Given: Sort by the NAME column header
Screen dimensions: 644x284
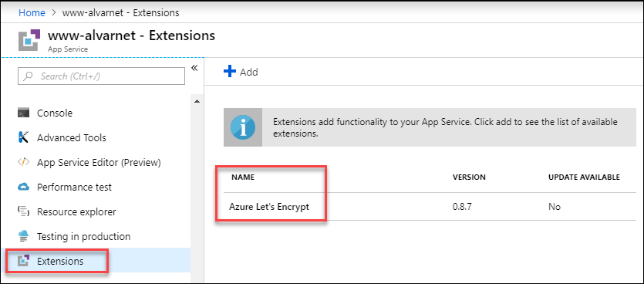Looking at the screenshot, I should point(243,177).
